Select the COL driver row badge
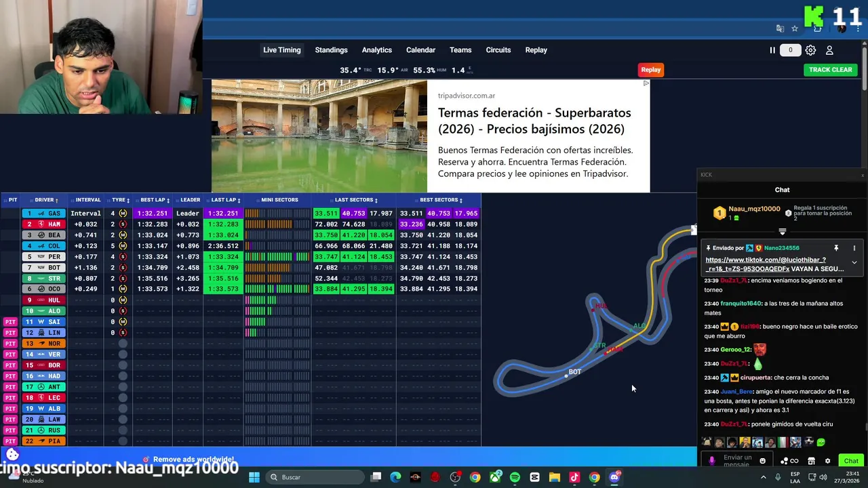 click(x=44, y=246)
